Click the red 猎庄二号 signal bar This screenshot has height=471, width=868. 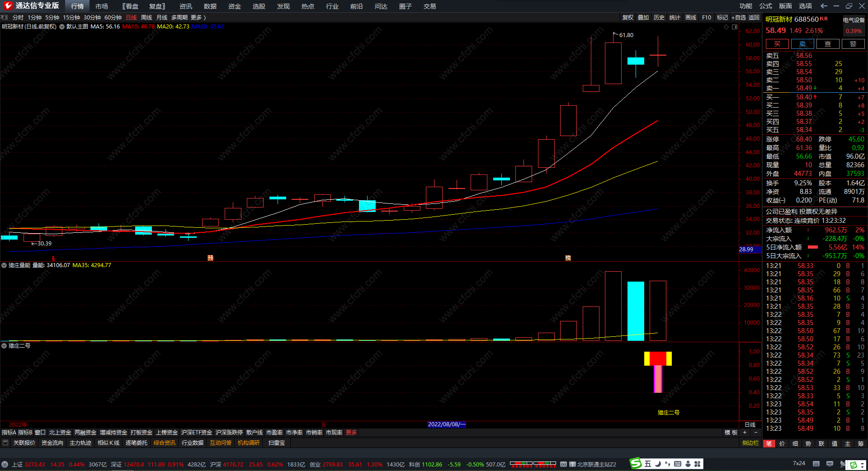tap(658, 358)
